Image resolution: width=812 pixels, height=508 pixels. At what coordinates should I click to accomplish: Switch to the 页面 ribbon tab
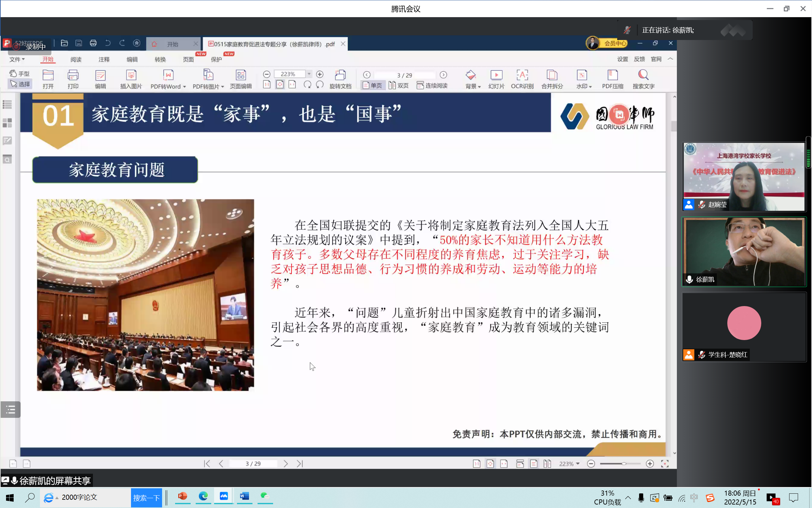point(188,59)
